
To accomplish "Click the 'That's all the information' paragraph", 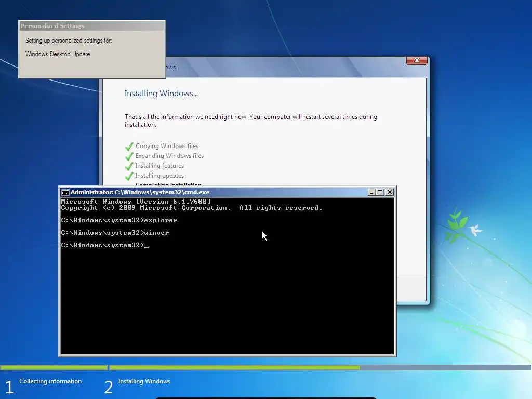I will [x=251, y=121].
